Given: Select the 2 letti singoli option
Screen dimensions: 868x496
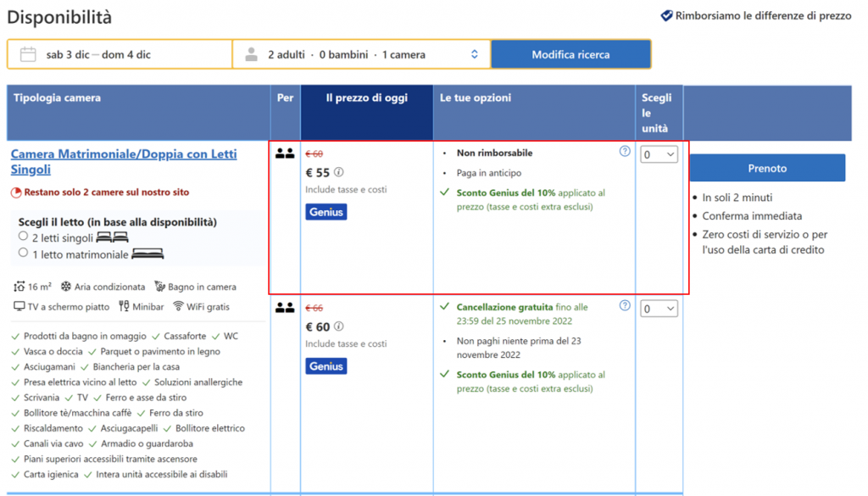Looking at the screenshot, I should [x=24, y=237].
